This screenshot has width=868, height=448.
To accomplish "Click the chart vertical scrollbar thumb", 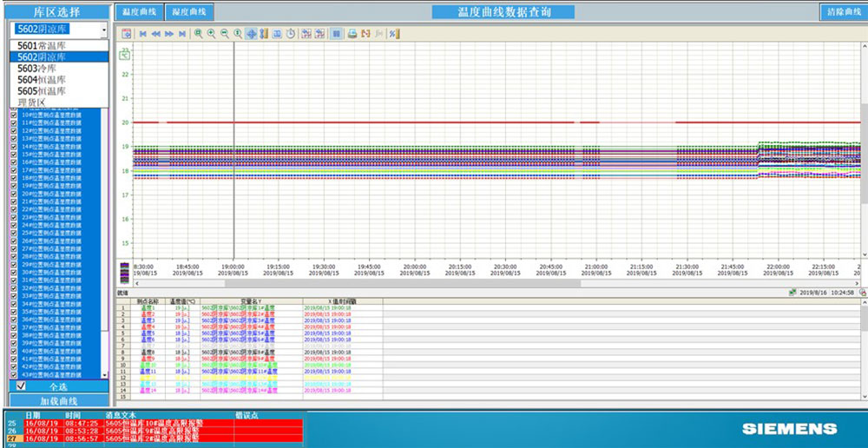I will click(865, 152).
